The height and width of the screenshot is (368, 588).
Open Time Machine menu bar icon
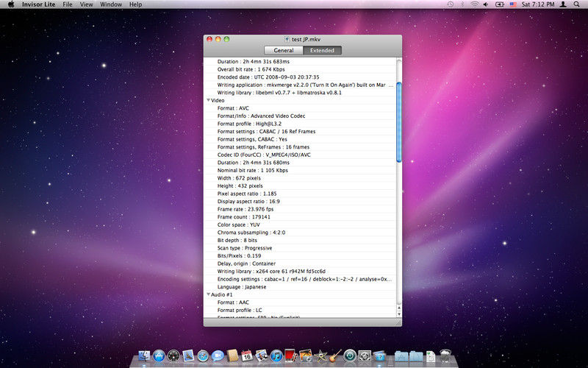coord(450,4)
